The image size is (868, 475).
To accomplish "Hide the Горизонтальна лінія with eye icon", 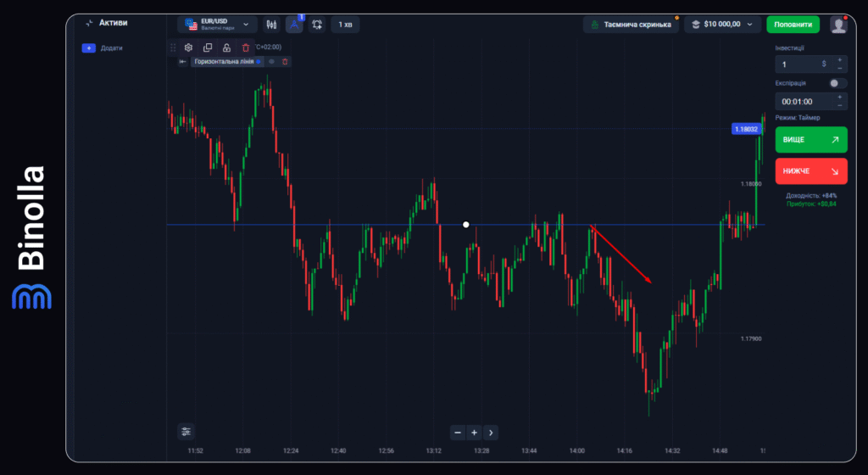I will click(x=272, y=61).
